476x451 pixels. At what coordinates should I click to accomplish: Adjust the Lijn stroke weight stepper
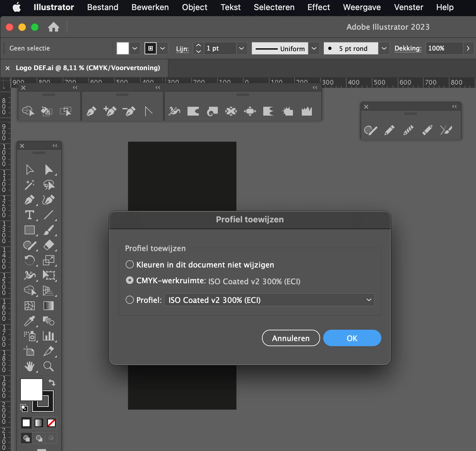click(198, 48)
